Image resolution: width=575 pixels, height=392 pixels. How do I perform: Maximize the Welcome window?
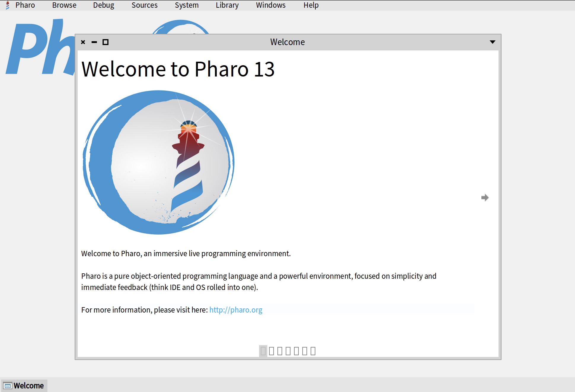(105, 42)
